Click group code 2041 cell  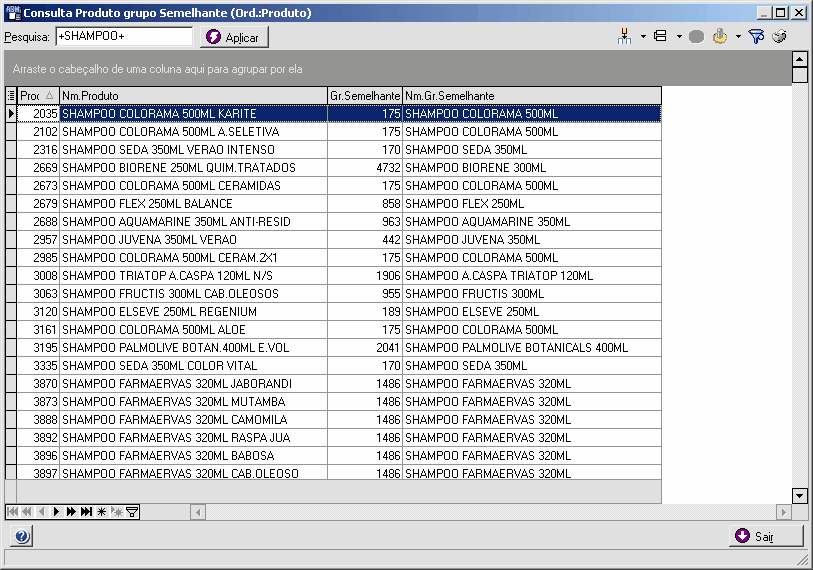pyautogui.click(x=365, y=348)
